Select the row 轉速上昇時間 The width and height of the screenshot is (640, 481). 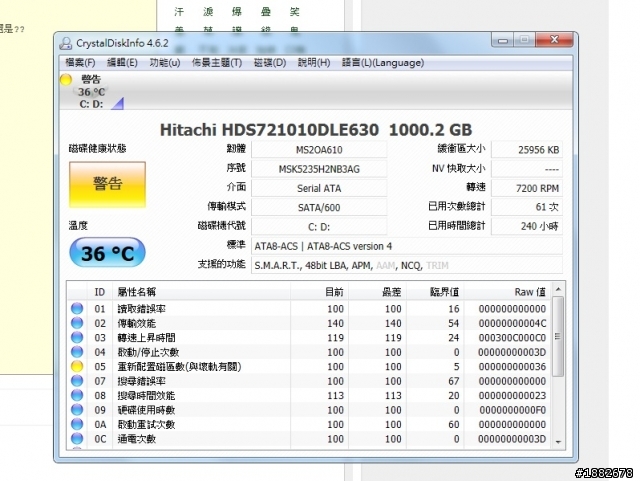tap(310, 338)
